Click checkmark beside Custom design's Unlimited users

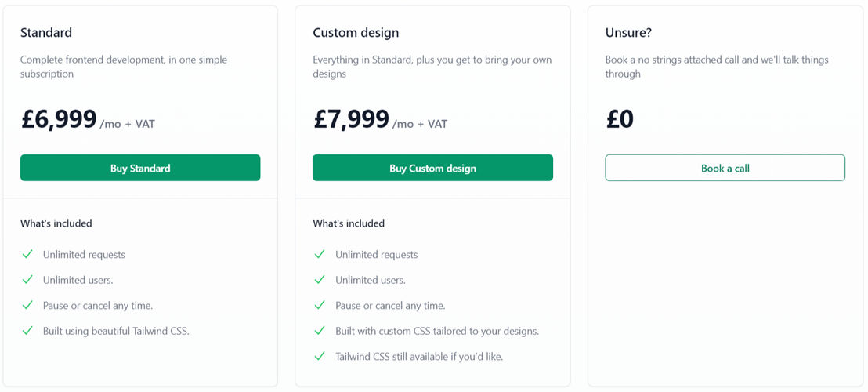pos(320,280)
